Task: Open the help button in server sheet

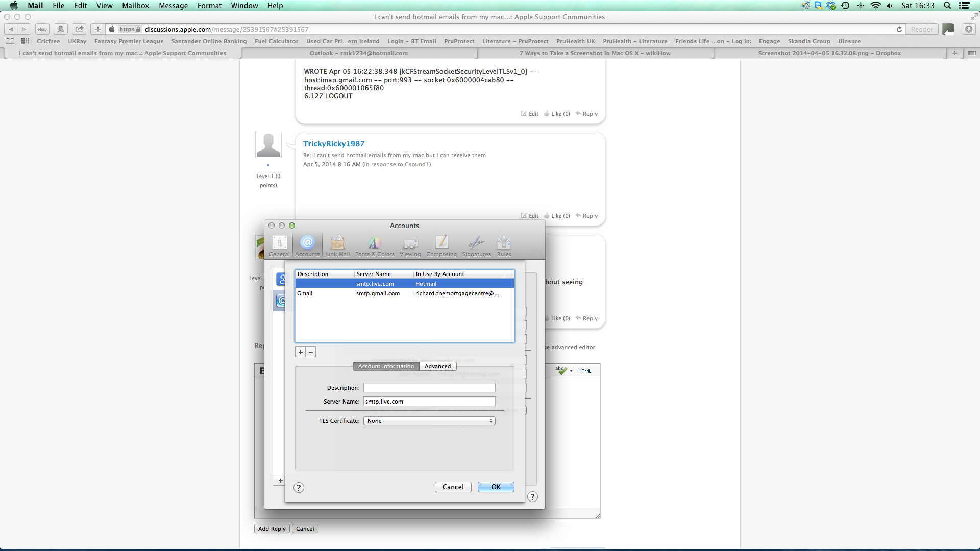Action: pos(299,488)
